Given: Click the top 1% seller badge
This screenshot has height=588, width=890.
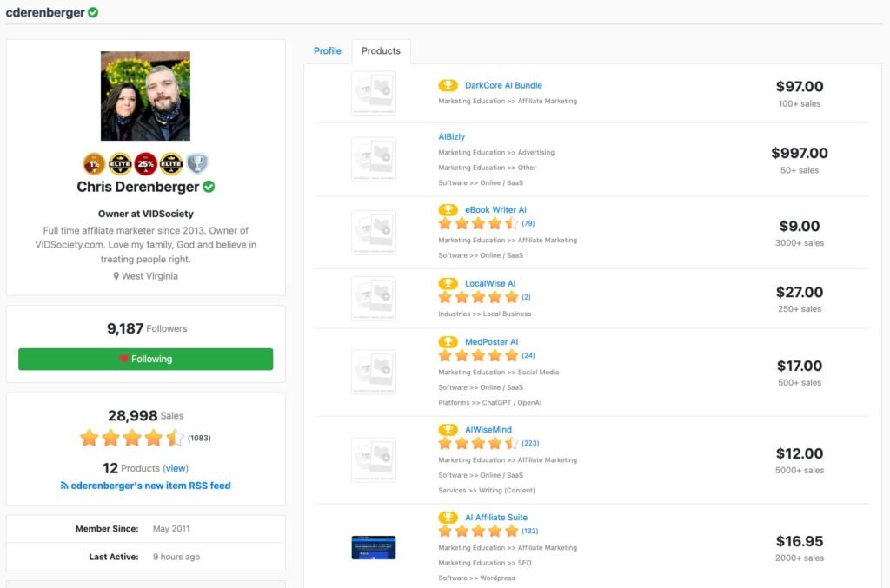Looking at the screenshot, I should click(94, 164).
